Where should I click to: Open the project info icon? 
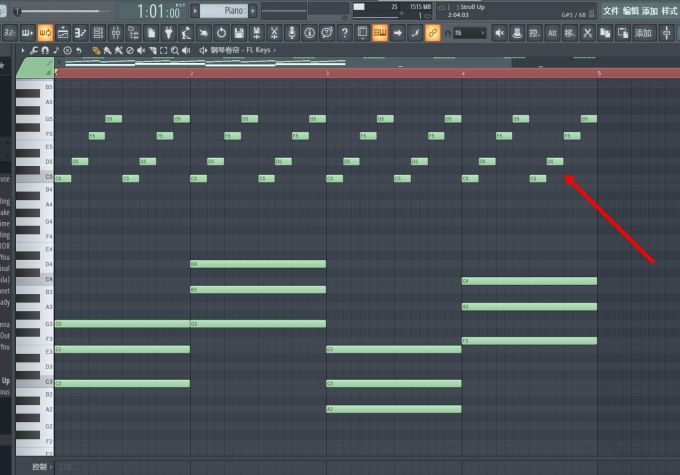pos(309,33)
